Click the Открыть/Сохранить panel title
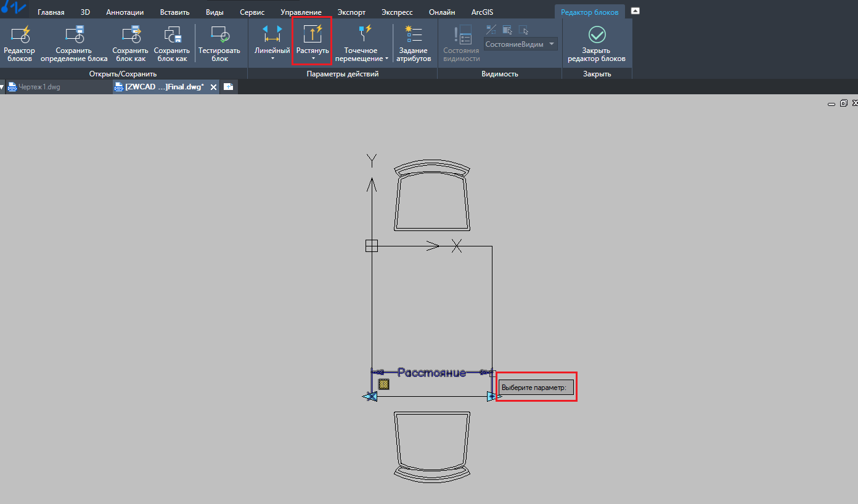Image resolution: width=858 pixels, height=504 pixels. point(123,74)
